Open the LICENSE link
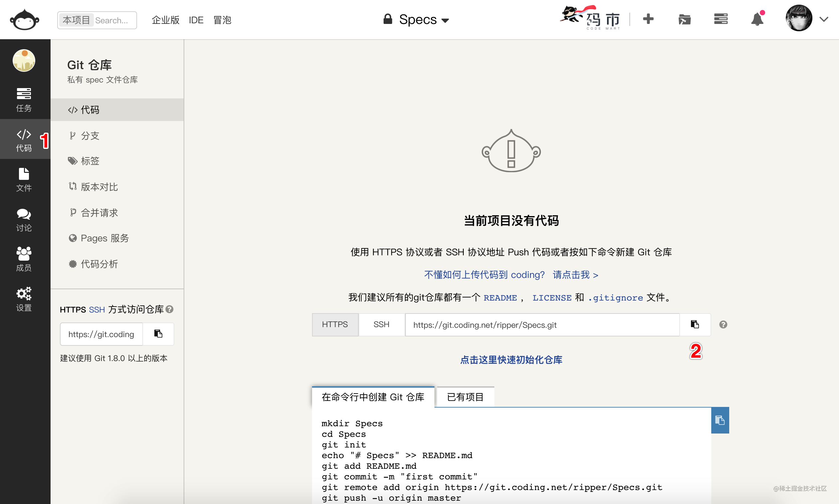839x504 pixels. pos(552,298)
